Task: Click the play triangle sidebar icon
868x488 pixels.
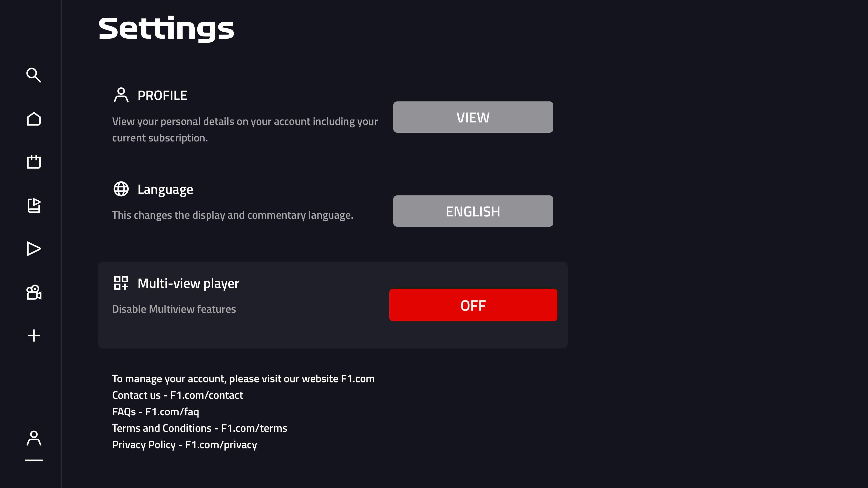Action: 34,249
